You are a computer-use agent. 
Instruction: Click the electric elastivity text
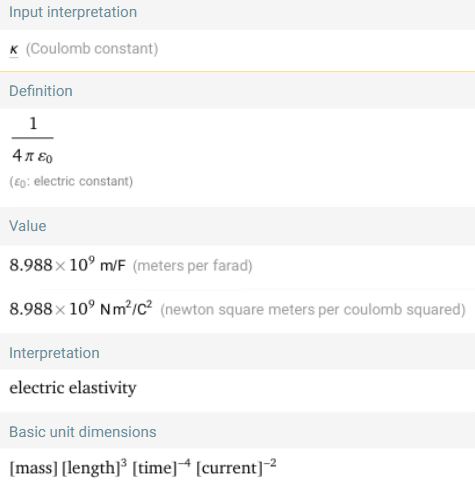pos(73,388)
